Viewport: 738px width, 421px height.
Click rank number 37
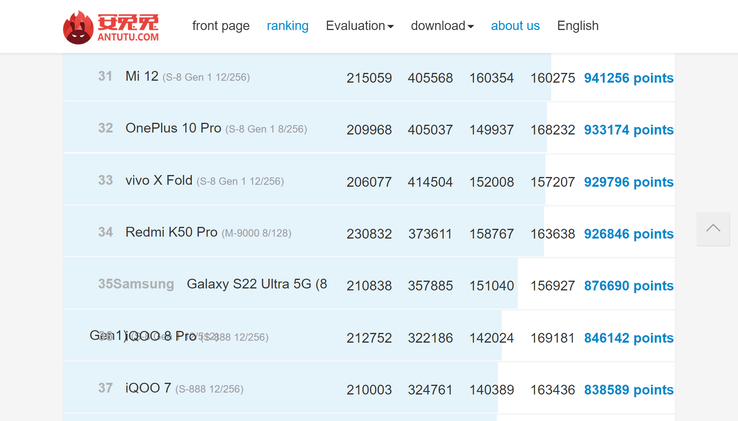[105, 388]
